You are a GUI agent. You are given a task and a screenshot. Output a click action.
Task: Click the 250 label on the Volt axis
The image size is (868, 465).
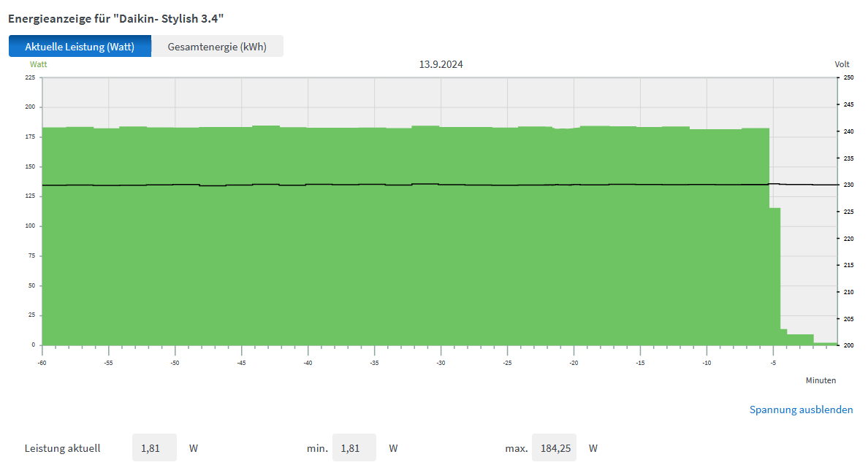[x=848, y=77]
